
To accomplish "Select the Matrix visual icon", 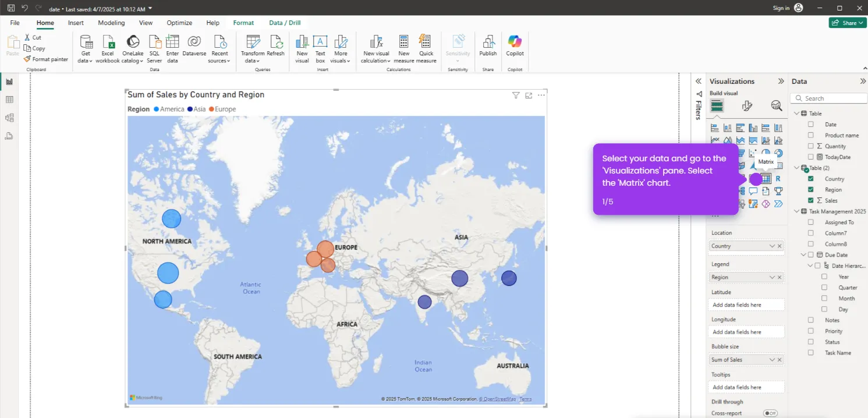I will click(766, 179).
